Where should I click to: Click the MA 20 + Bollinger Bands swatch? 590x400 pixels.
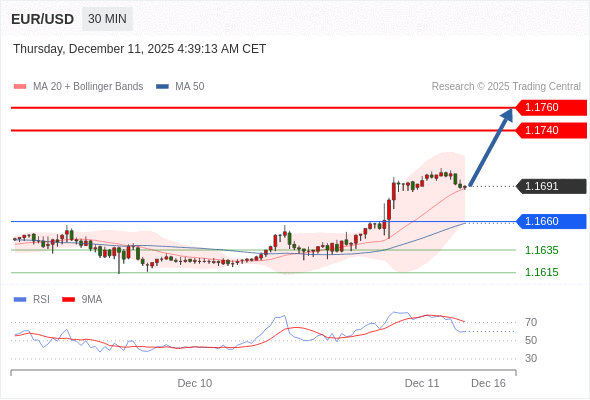(x=20, y=87)
